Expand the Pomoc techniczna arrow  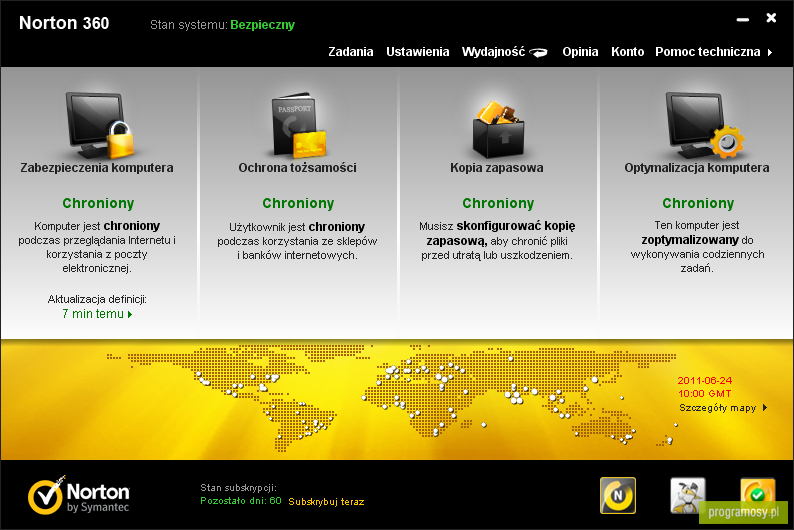(x=770, y=52)
